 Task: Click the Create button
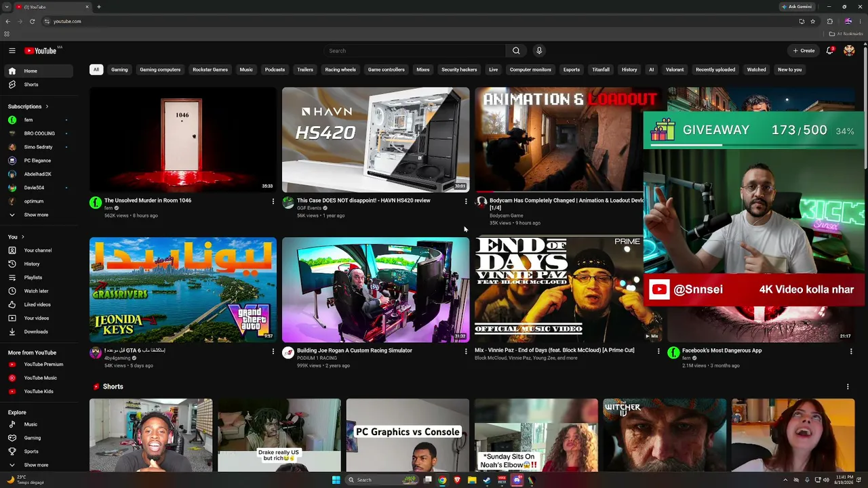[x=804, y=51]
